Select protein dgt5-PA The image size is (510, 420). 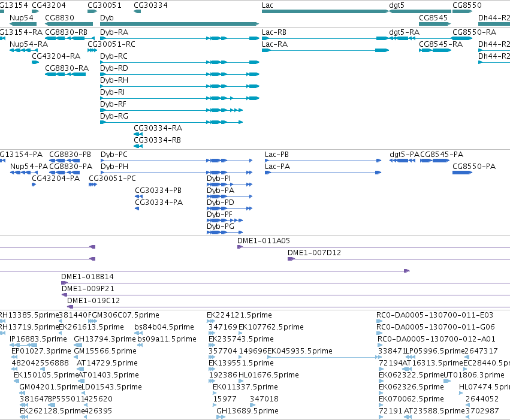(x=405, y=155)
